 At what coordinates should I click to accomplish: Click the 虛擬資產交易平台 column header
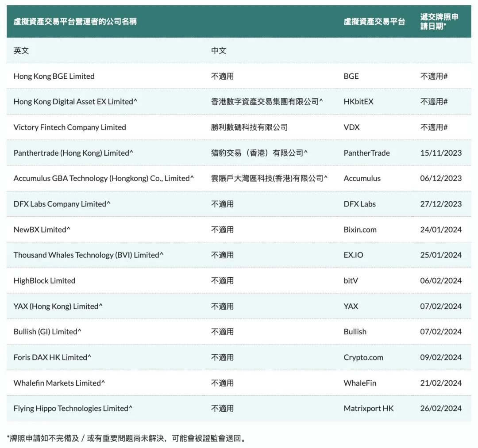[374, 21]
